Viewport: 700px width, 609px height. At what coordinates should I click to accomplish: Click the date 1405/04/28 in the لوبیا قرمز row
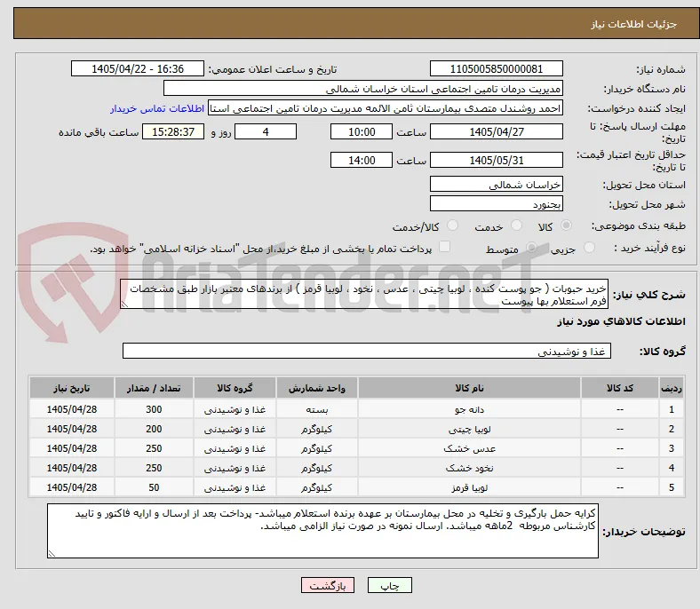point(72,487)
